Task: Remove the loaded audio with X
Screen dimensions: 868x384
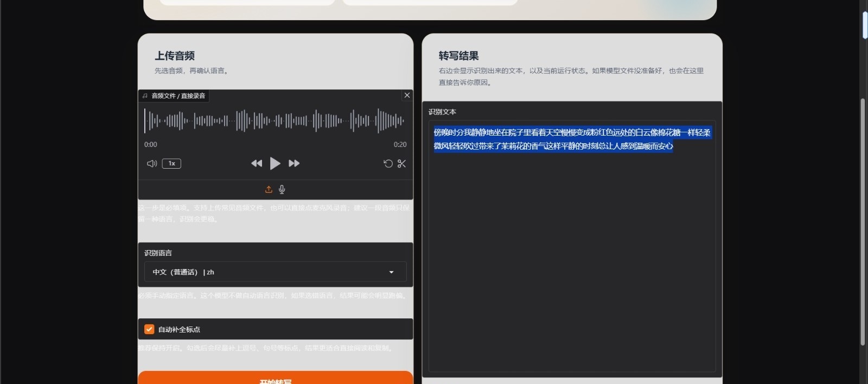Action: click(x=407, y=95)
